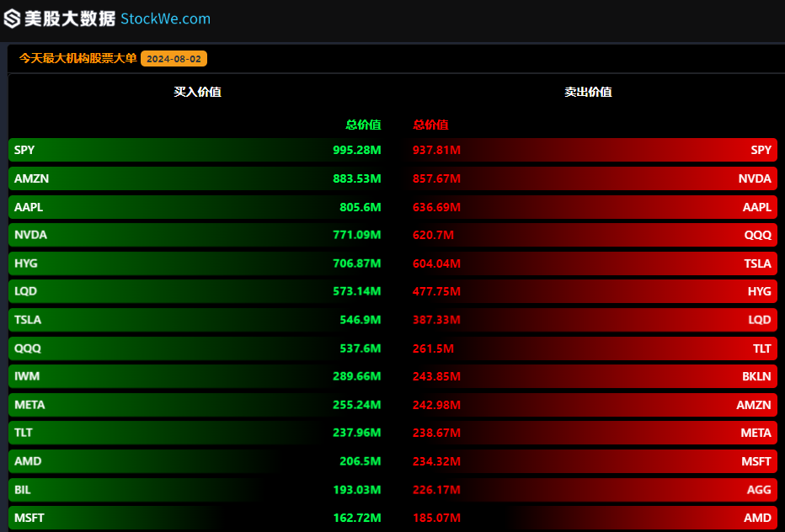Select TSLA ticker in the green buy list
The image size is (785, 532).
[28, 320]
